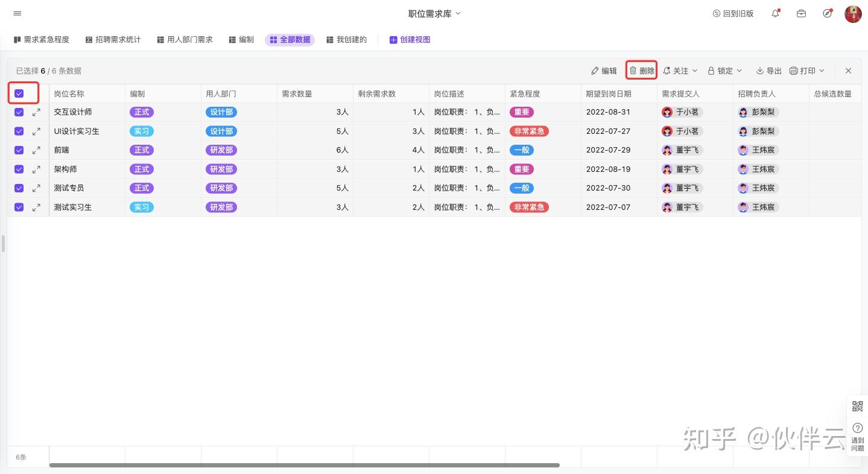Switch to the 编制 view tab
The width and height of the screenshot is (868, 474).
pyautogui.click(x=241, y=40)
